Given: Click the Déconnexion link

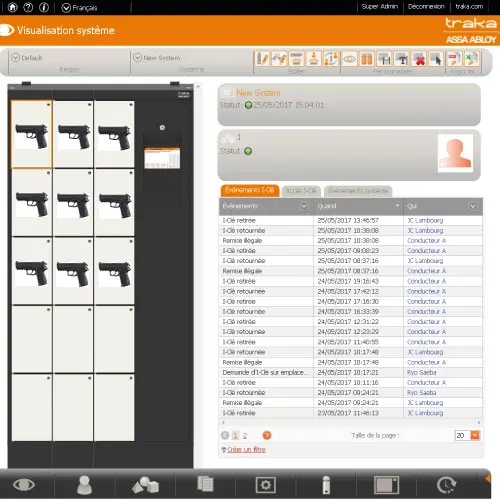Looking at the screenshot, I should click(426, 7).
